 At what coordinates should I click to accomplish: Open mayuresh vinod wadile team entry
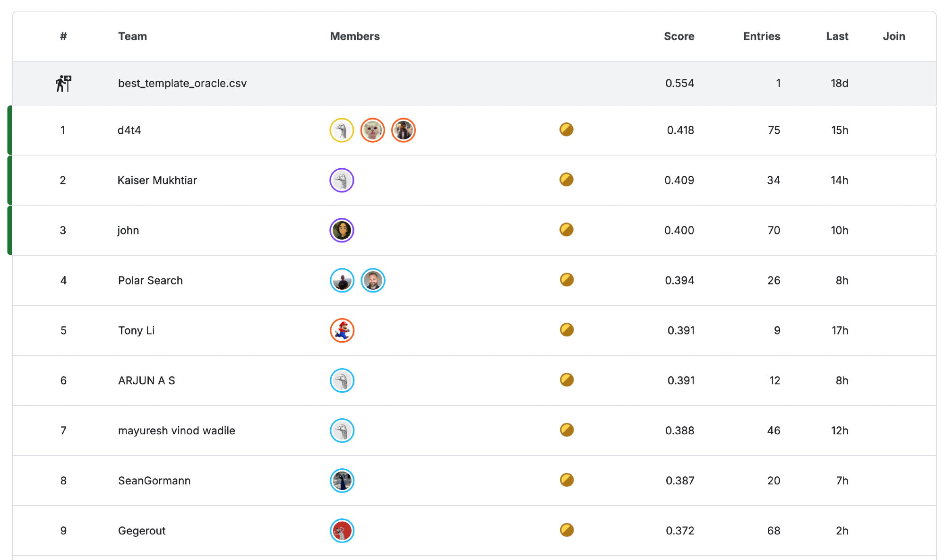pos(176,431)
